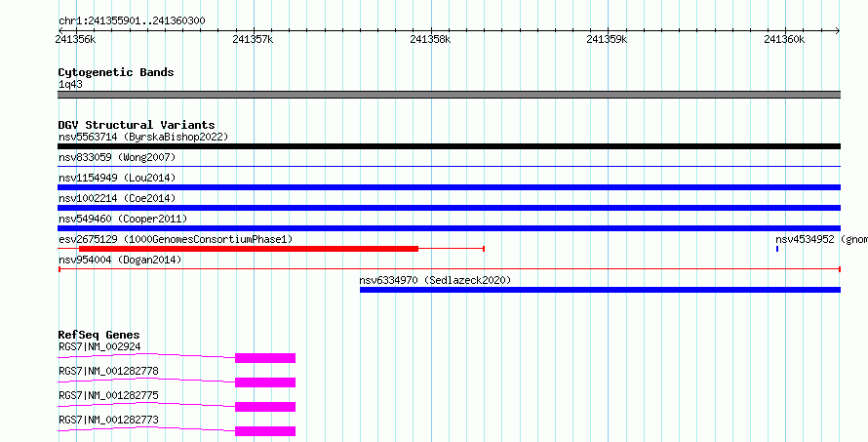Image resolution: width=868 pixels, height=442 pixels.
Task: Click the RefSeq Genes track title
Action: pyautogui.click(x=99, y=335)
